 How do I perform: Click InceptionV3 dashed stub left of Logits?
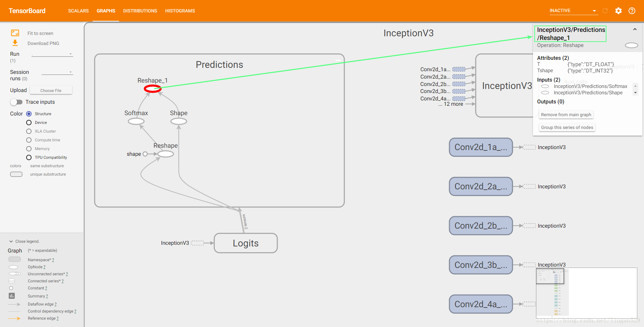pyautogui.click(x=197, y=243)
